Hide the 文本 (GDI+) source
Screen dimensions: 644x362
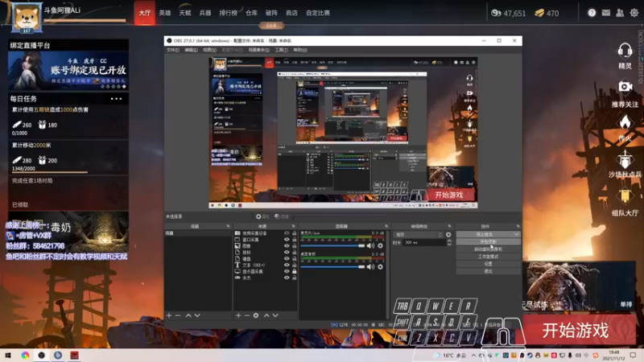click(287, 265)
